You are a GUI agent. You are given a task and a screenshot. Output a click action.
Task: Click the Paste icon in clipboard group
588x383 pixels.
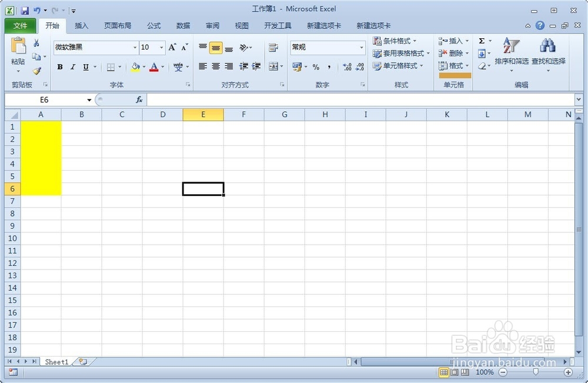point(18,46)
